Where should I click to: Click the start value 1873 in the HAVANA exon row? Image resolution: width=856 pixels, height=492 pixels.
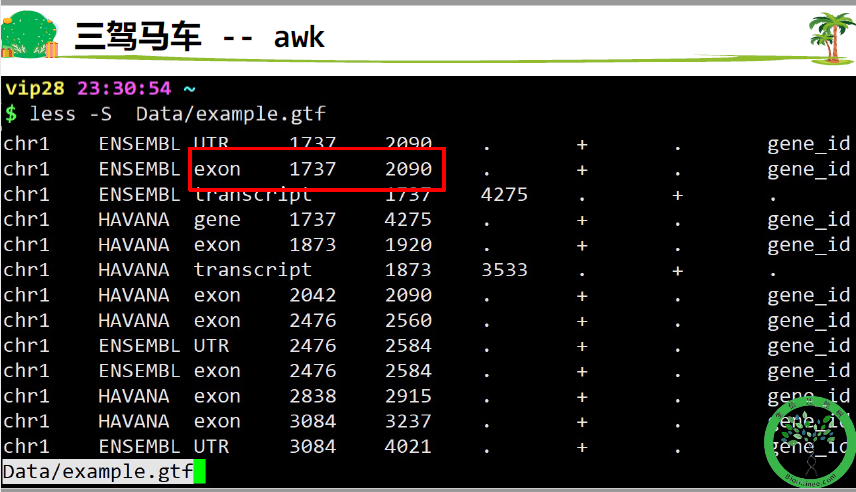click(312, 245)
